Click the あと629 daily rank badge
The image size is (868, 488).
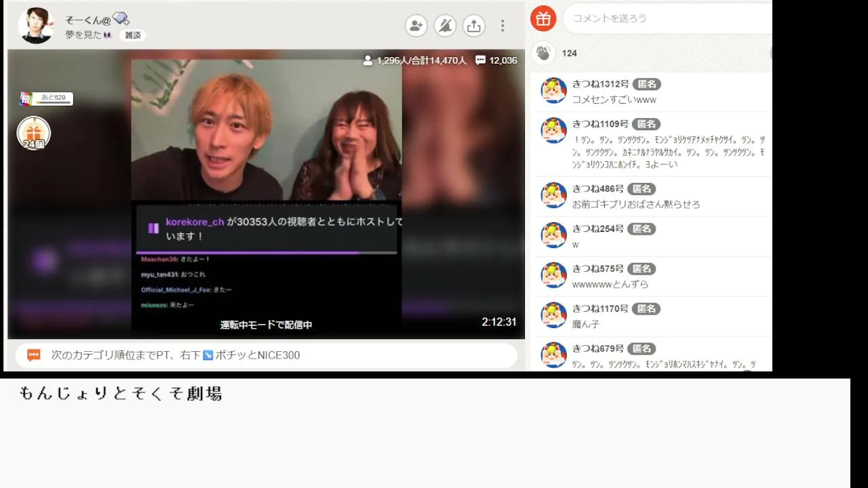click(46, 98)
